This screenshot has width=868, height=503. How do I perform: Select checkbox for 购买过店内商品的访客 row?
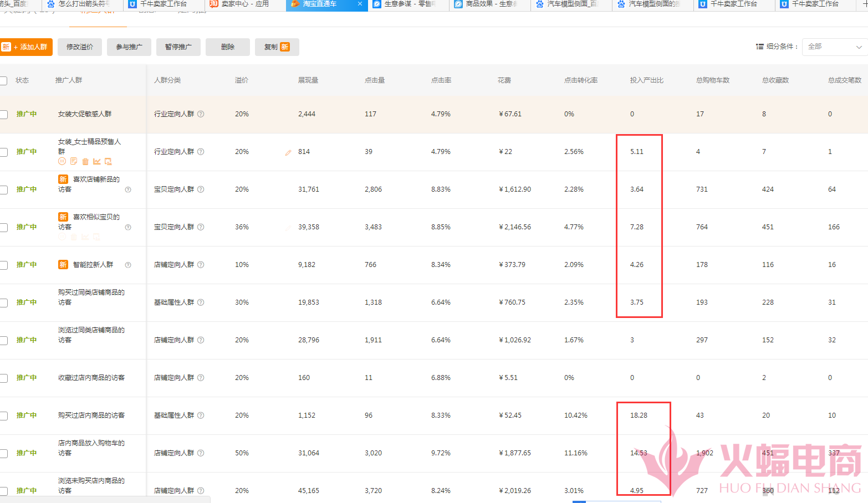[3, 416]
